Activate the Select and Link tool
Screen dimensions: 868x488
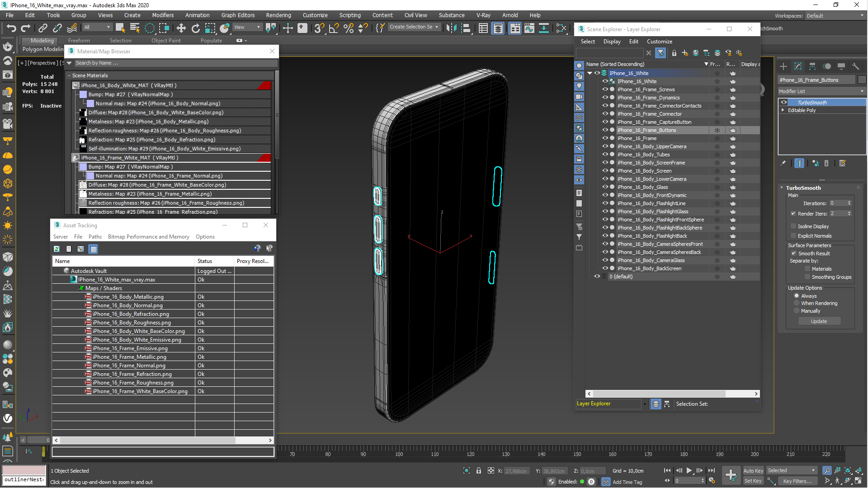click(42, 28)
